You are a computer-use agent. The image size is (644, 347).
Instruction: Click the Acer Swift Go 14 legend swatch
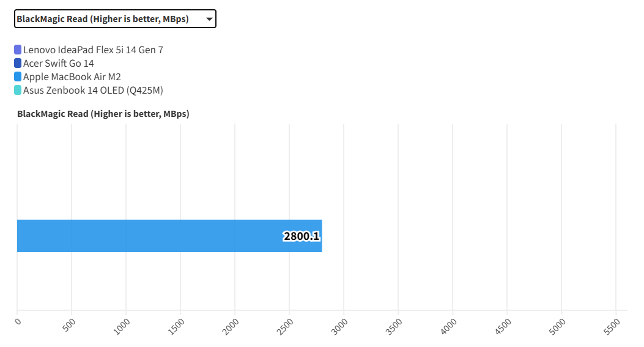pos(18,63)
